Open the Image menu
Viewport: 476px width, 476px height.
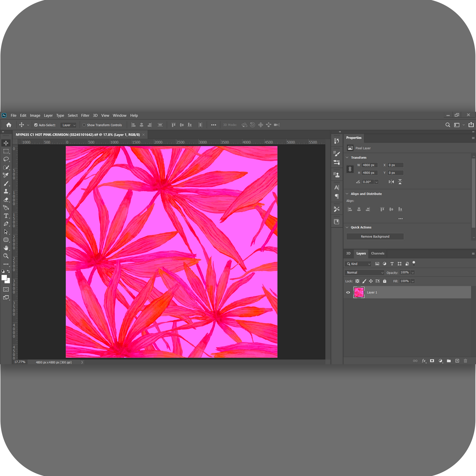click(35, 116)
